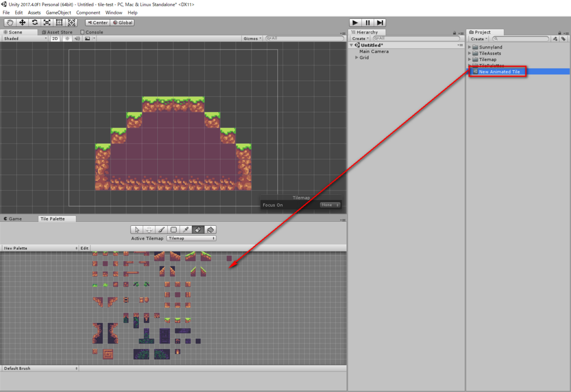Choose the Flood Fill bucket tool
This screenshot has height=392, width=571.
click(x=210, y=230)
